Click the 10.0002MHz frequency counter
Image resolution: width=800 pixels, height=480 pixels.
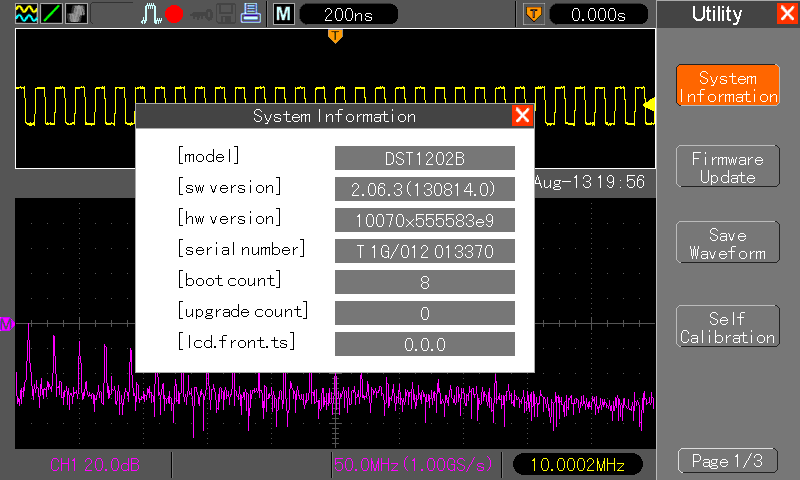[578, 465]
